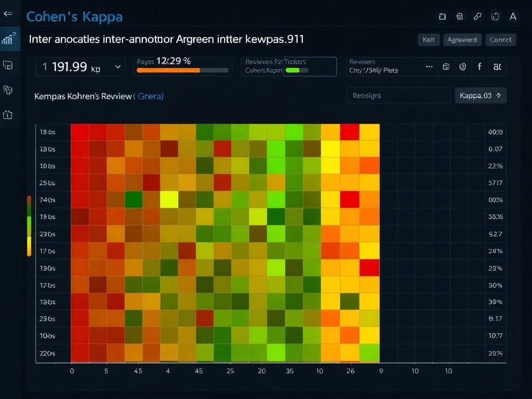
Task: Click the three-dots more options icon
Action: point(429,66)
